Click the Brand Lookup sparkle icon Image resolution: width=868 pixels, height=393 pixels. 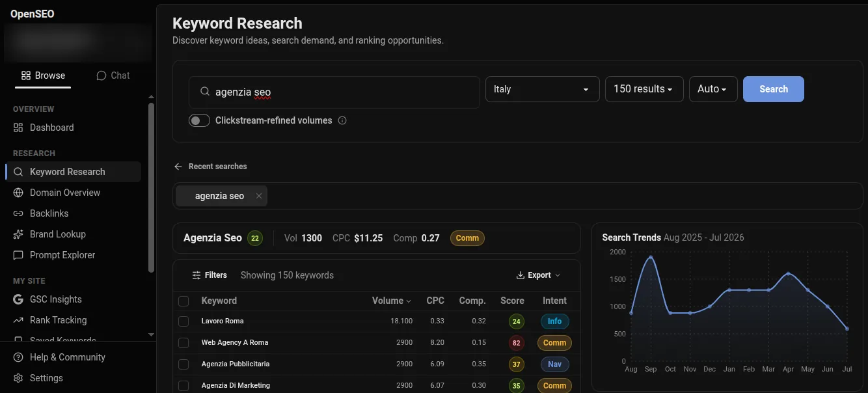point(18,234)
